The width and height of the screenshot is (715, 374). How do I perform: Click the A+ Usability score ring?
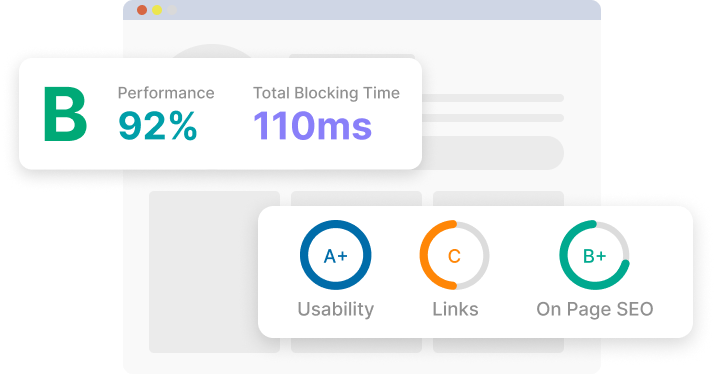(336, 255)
